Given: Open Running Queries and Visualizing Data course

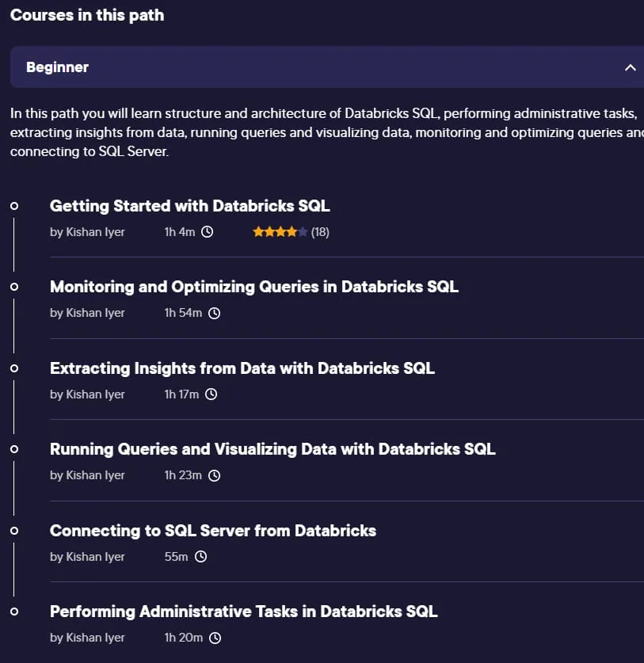Looking at the screenshot, I should tap(272, 449).
